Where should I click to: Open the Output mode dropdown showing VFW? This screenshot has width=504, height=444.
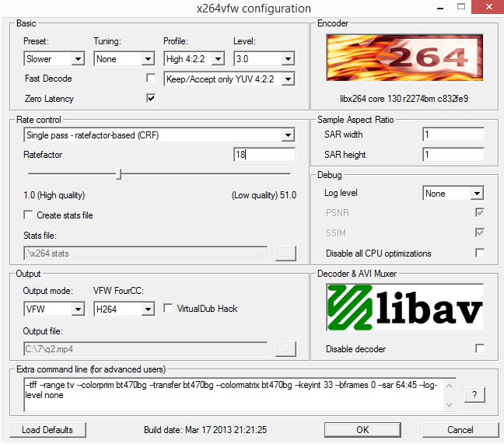54,309
